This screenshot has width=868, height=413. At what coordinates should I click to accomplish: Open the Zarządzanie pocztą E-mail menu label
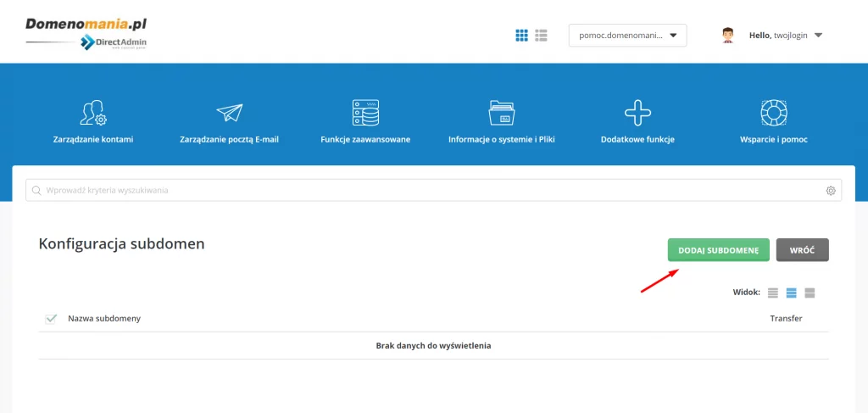coord(229,139)
